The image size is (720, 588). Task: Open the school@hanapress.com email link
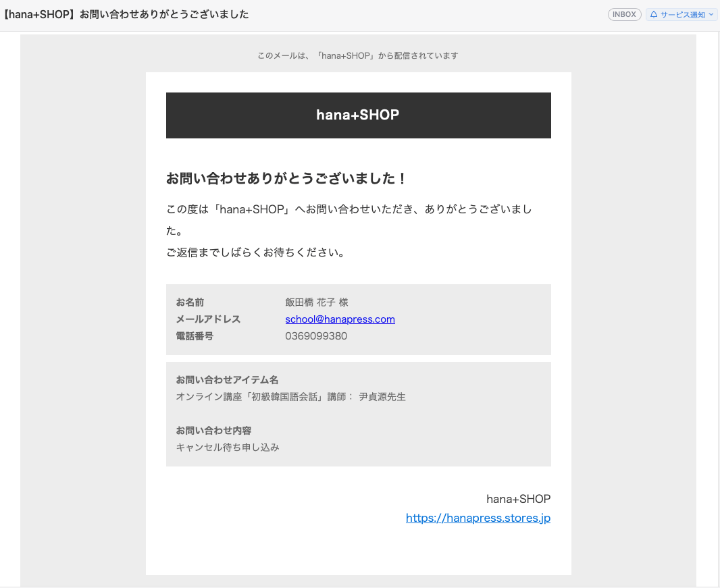pos(340,319)
